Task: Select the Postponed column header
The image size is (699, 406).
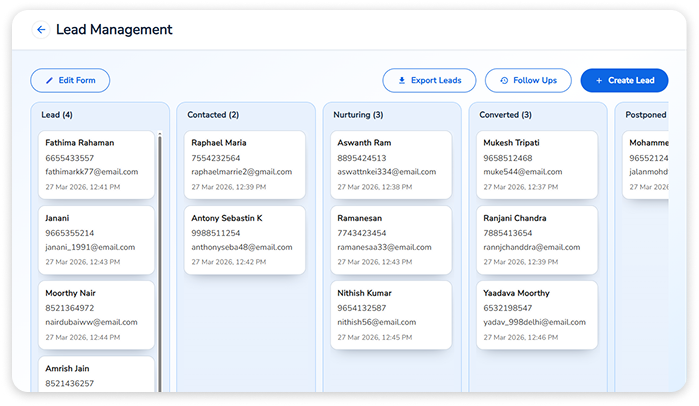Action: click(646, 115)
